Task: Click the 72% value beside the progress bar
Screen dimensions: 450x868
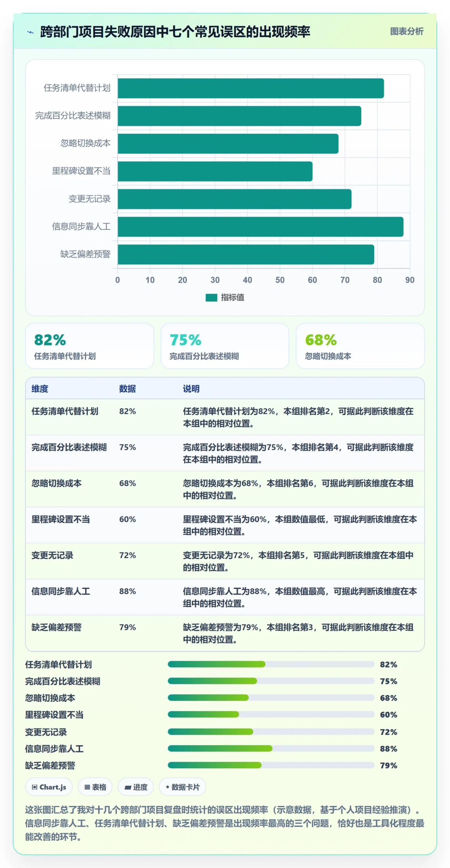Action: [x=388, y=732]
